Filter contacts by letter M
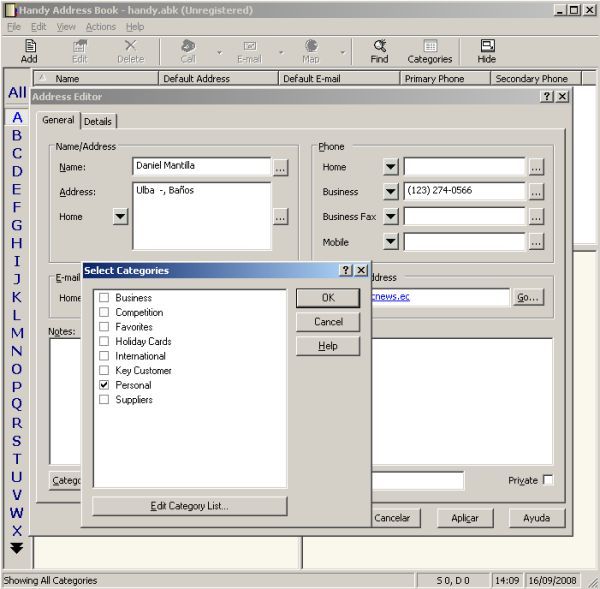600x589 pixels. [x=17, y=333]
